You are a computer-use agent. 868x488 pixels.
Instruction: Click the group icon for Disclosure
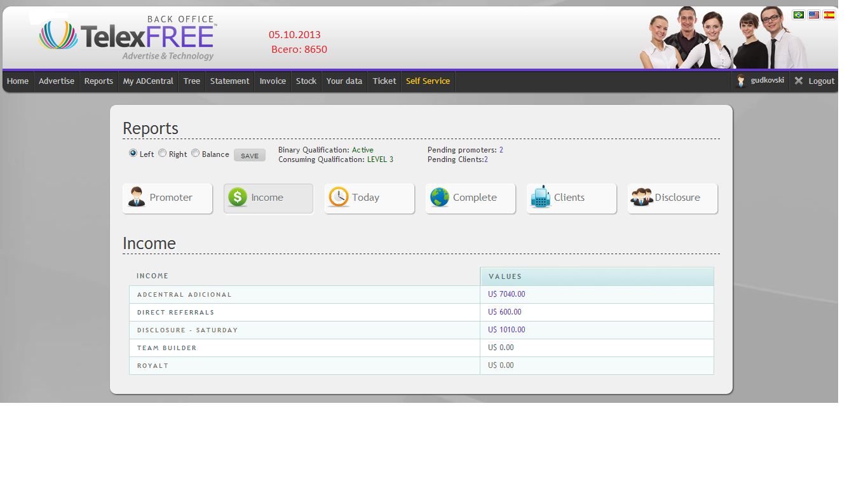coord(642,197)
